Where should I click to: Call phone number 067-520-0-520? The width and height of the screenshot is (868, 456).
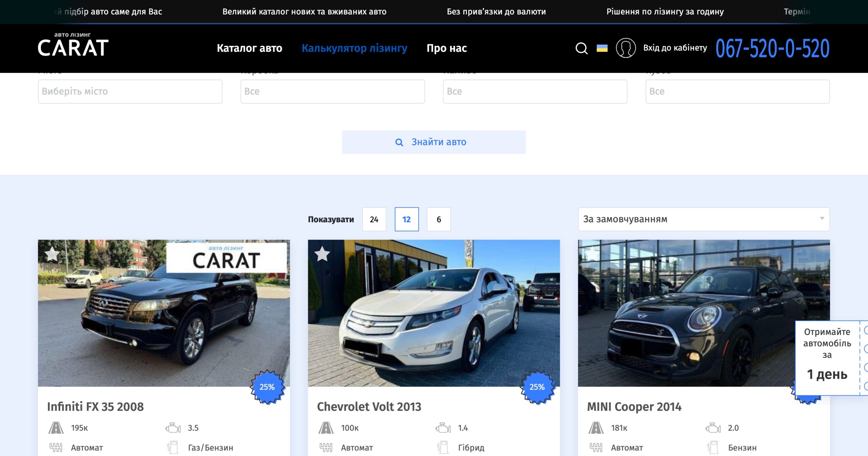point(772,48)
